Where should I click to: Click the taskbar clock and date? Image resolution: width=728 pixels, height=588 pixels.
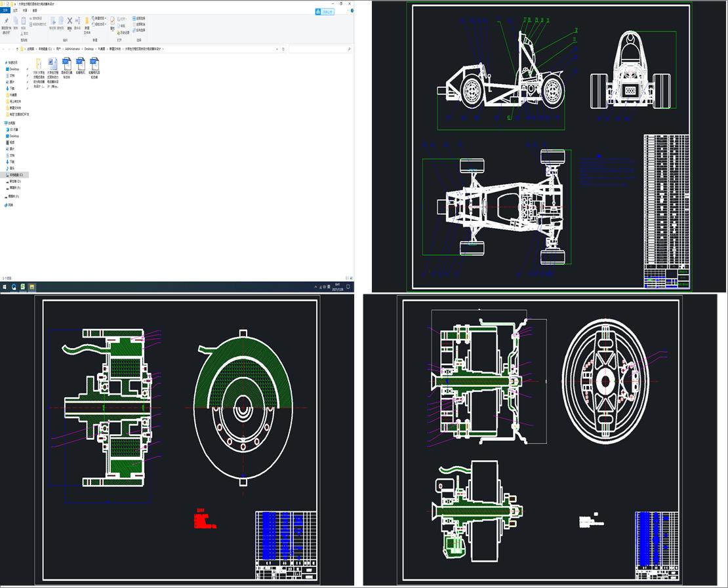tap(337, 287)
